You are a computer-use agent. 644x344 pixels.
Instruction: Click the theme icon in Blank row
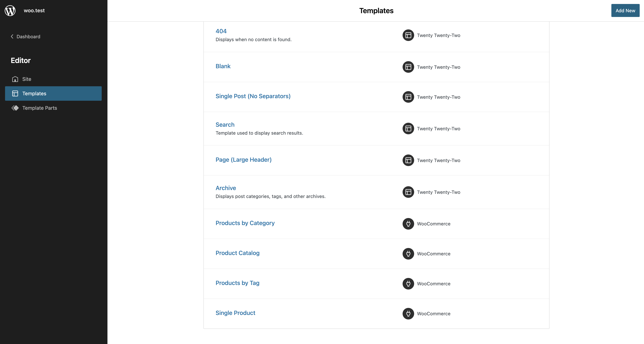point(408,67)
